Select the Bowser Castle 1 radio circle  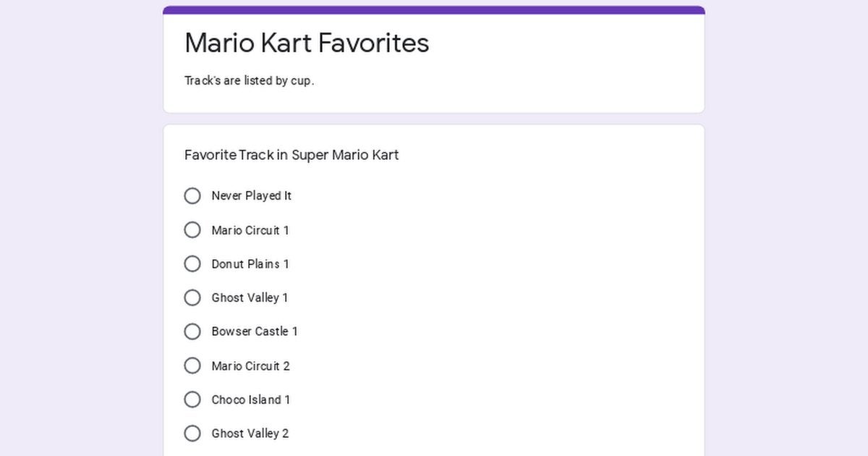[192, 332]
